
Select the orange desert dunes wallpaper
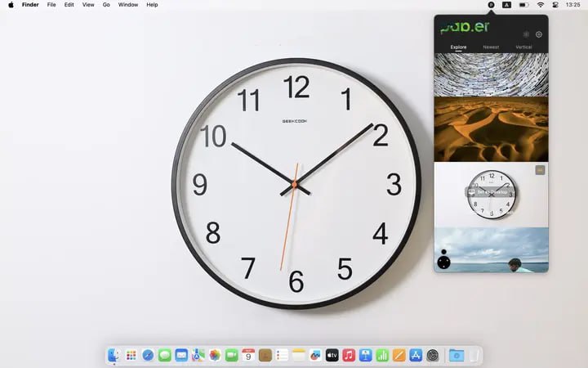click(x=492, y=129)
